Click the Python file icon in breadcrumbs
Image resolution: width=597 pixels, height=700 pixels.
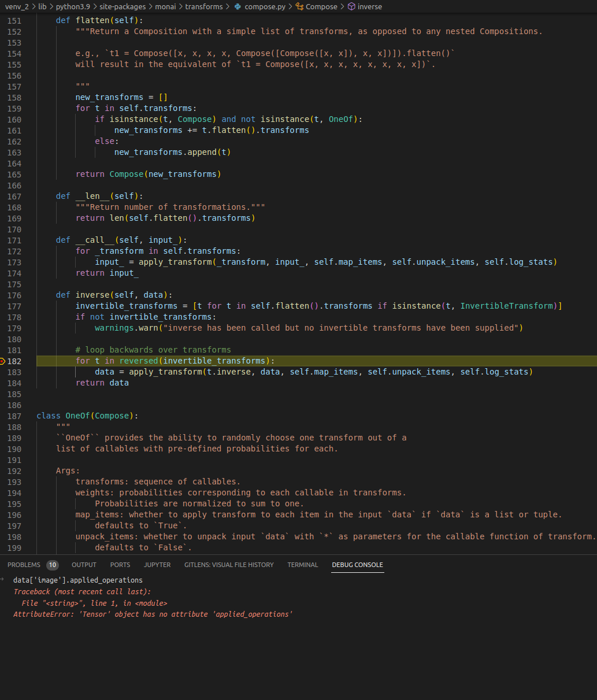(x=238, y=7)
